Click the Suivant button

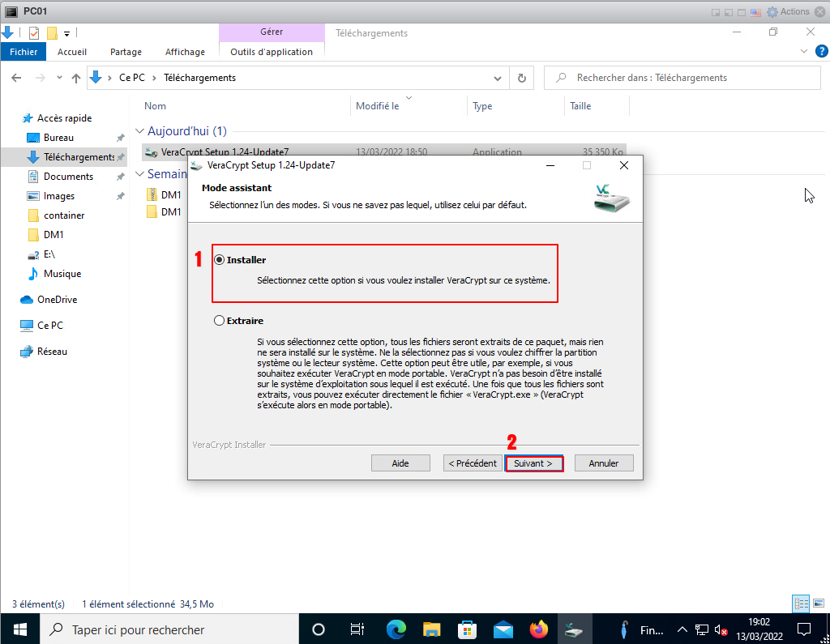coord(533,463)
